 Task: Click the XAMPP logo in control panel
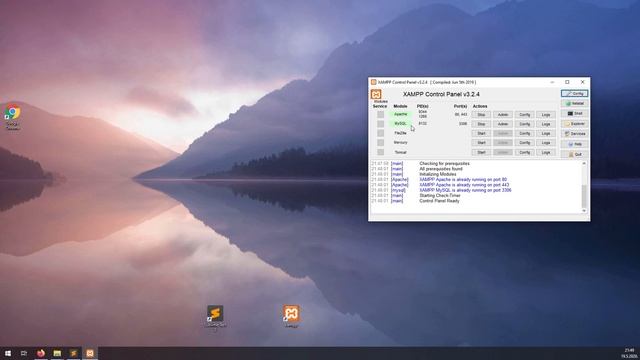376,95
